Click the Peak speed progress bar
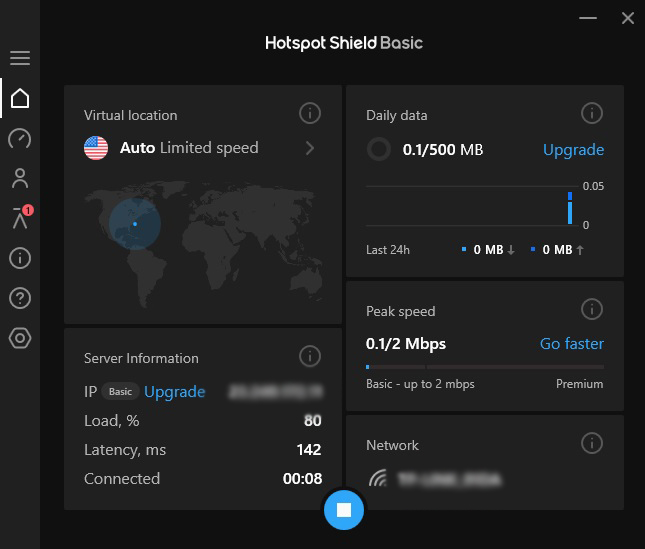The image size is (645, 549). pyautogui.click(x=484, y=367)
